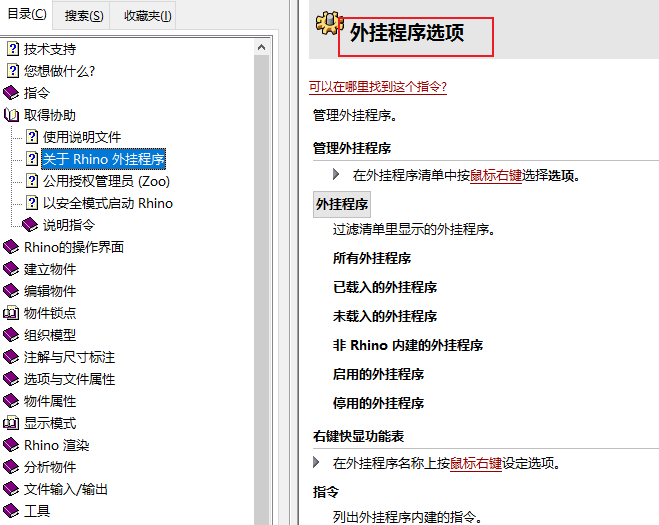
Task: Select the 文件输入/输出 entry
Action: (x=66, y=489)
